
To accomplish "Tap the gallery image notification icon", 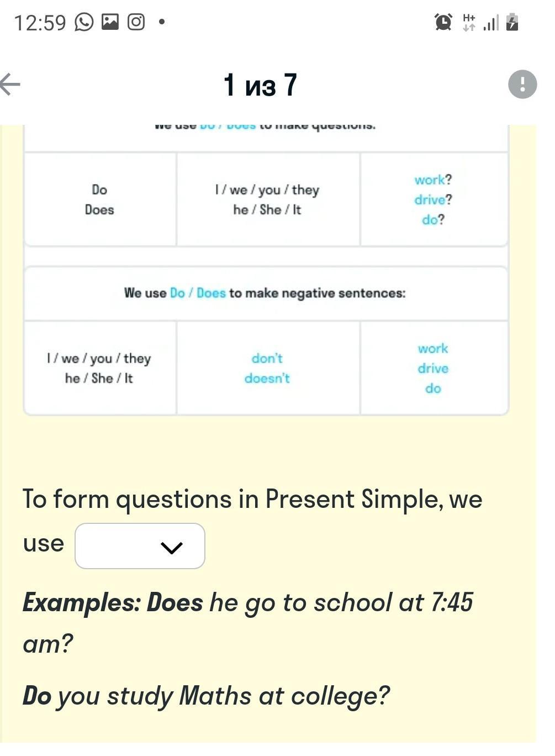I will [x=110, y=22].
